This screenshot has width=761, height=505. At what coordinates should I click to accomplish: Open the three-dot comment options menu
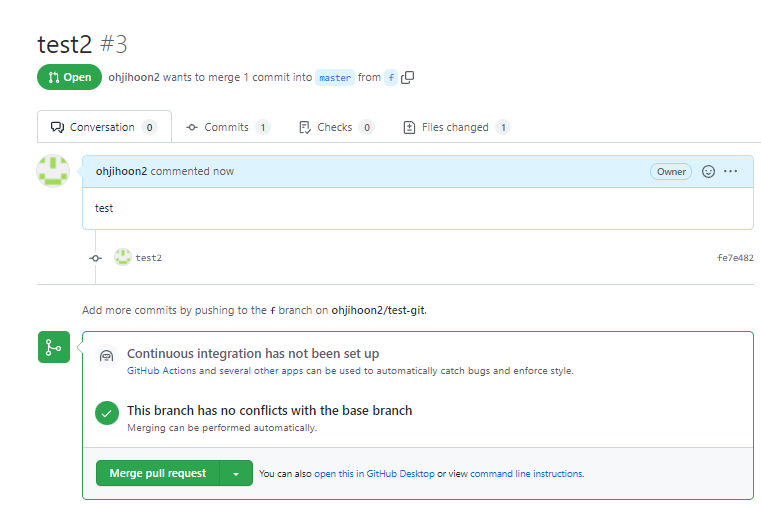click(x=730, y=171)
